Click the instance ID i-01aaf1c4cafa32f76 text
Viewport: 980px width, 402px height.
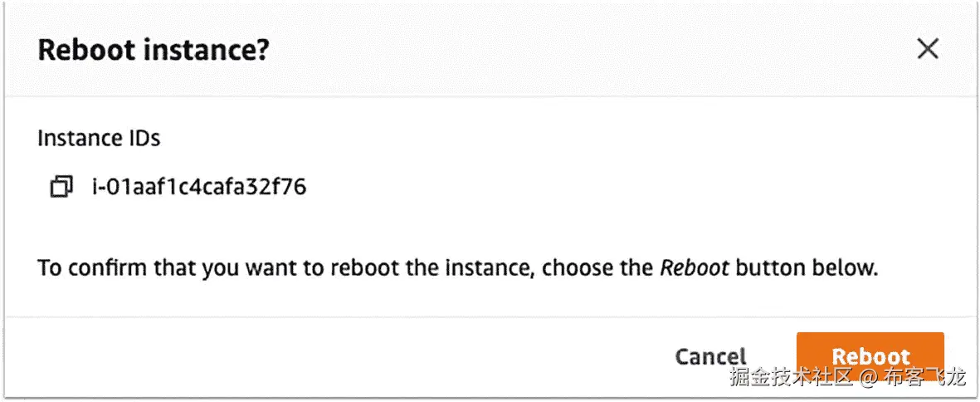[x=199, y=187]
